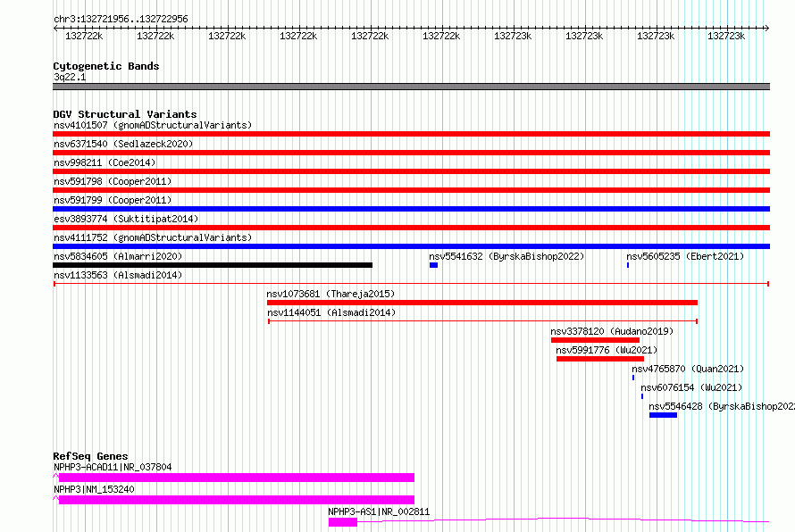Click the blue bar under nsv591799
This screenshot has height=532, width=795.
pos(411,209)
